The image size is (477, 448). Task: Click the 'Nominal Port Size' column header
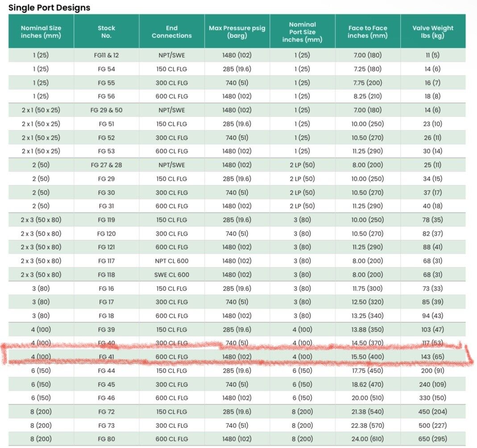point(303,32)
